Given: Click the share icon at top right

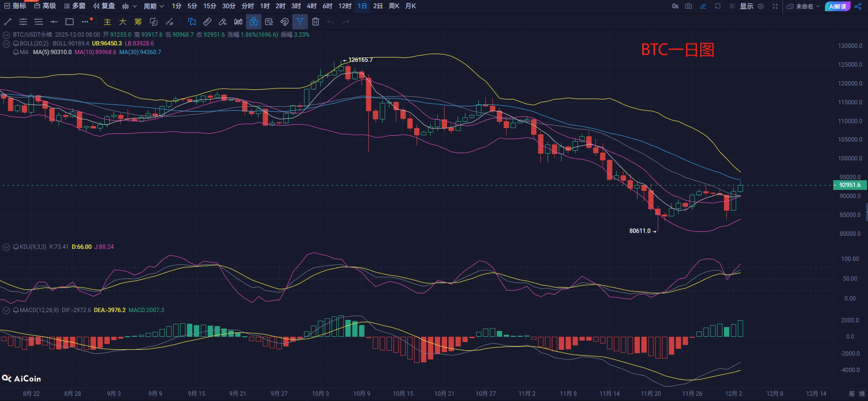Looking at the screenshot, I should [858, 6].
